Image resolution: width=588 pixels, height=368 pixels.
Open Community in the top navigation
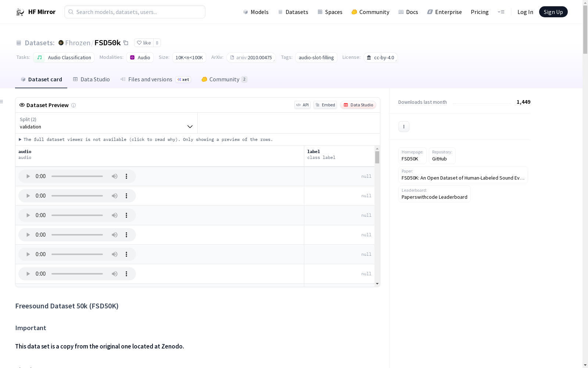tap(370, 12)
